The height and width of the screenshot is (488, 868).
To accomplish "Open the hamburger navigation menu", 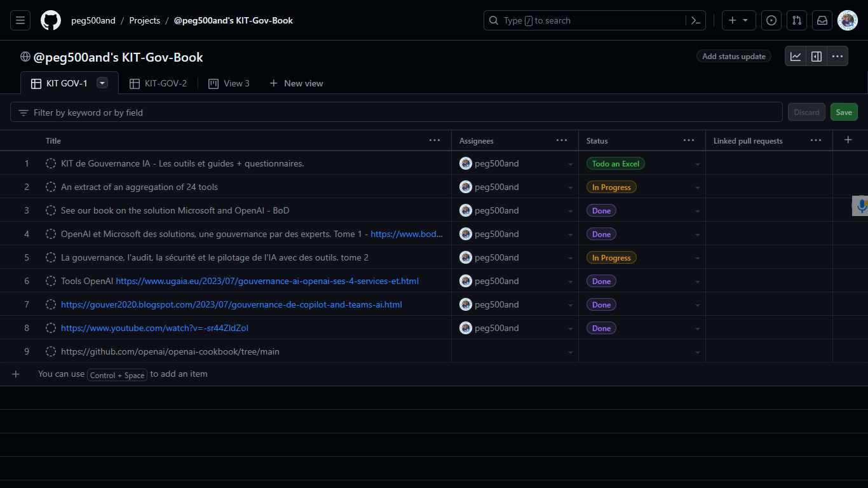I will click(x=20, y=20).
